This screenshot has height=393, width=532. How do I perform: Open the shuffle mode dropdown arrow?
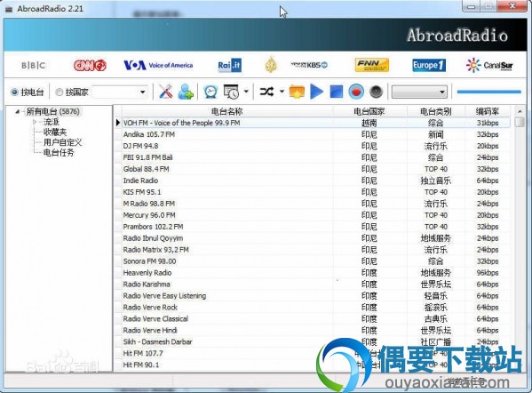282,92
